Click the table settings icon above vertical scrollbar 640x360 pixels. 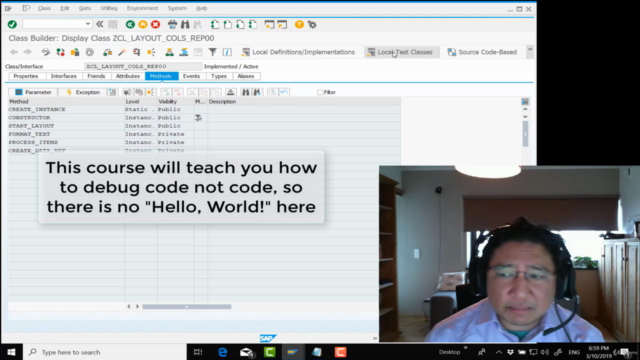[x=525, y=101]
